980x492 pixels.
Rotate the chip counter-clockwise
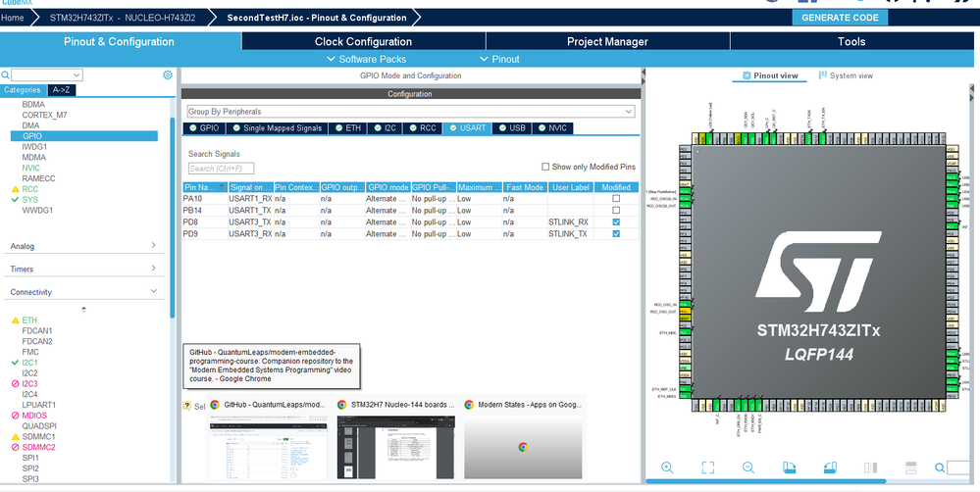[830, 467]
